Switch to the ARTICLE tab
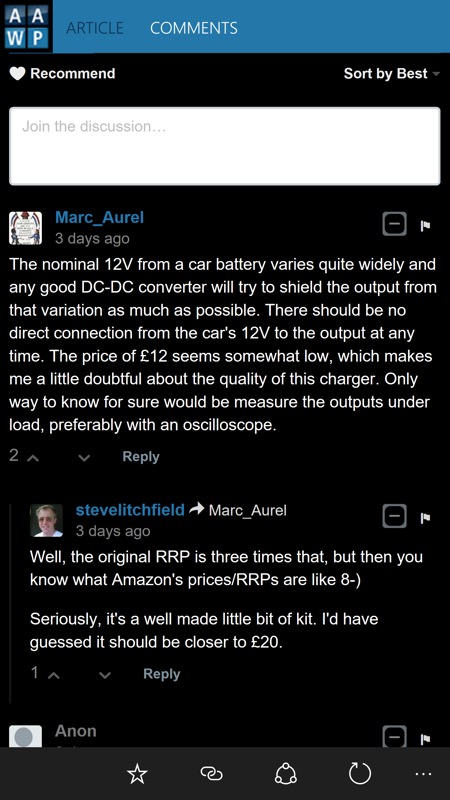This screenshot has height=800, width=450. pyautogui.click(x=95, y=28)
